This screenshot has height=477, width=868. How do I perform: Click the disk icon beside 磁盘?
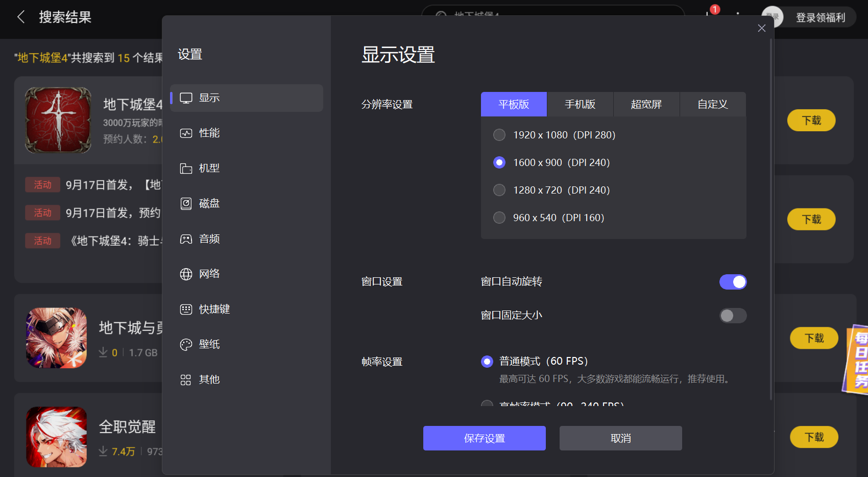pyautogui.click(x=186, y=204)
